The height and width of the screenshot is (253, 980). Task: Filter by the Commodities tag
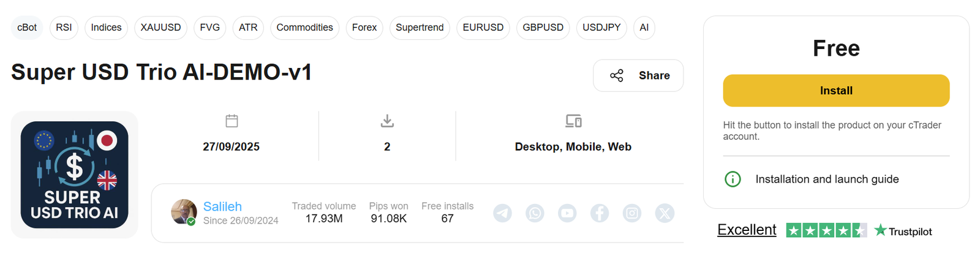[304, 28]
